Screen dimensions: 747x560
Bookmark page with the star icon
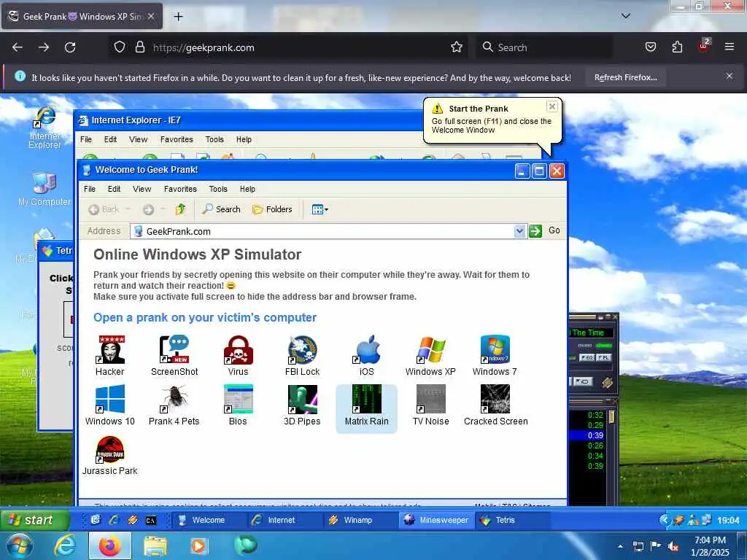[x=457, y=47]
